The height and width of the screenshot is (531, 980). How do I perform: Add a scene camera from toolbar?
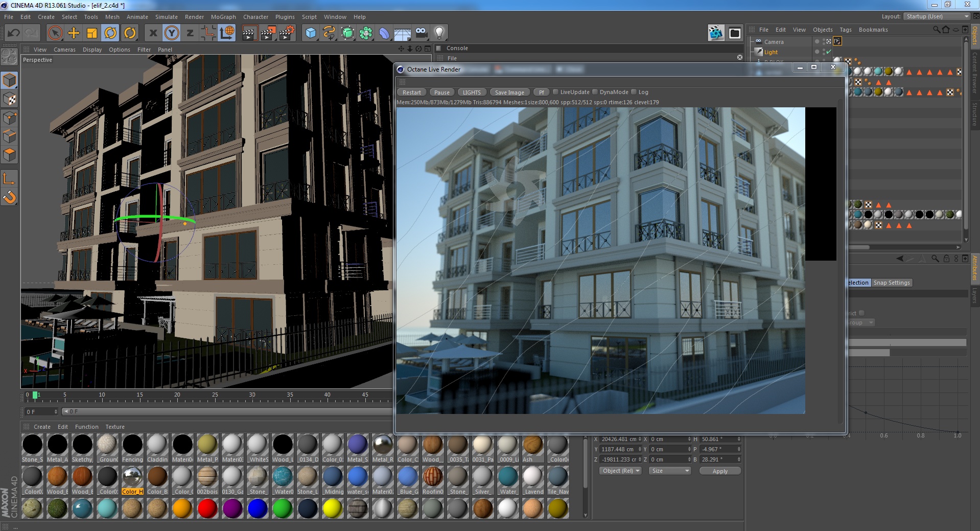pos(421,33)
